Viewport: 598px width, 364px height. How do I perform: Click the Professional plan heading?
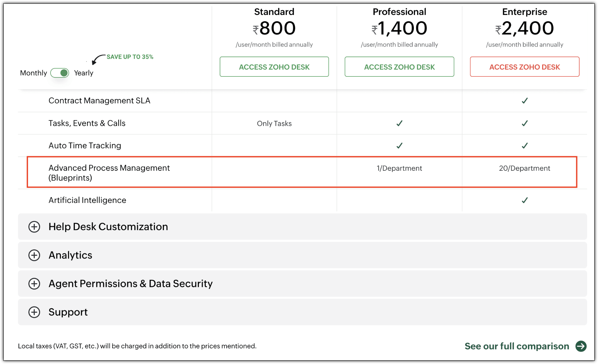[x=399, y=12]
